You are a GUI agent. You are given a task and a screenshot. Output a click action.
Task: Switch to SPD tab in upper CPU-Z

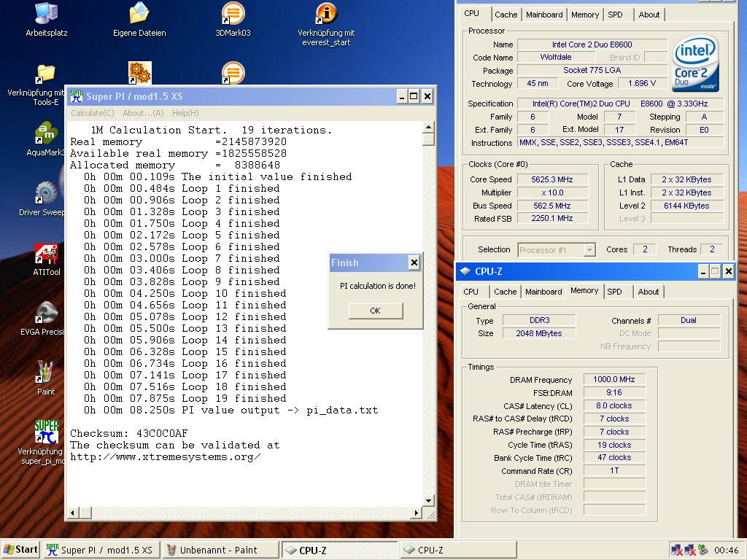point(616,15)
